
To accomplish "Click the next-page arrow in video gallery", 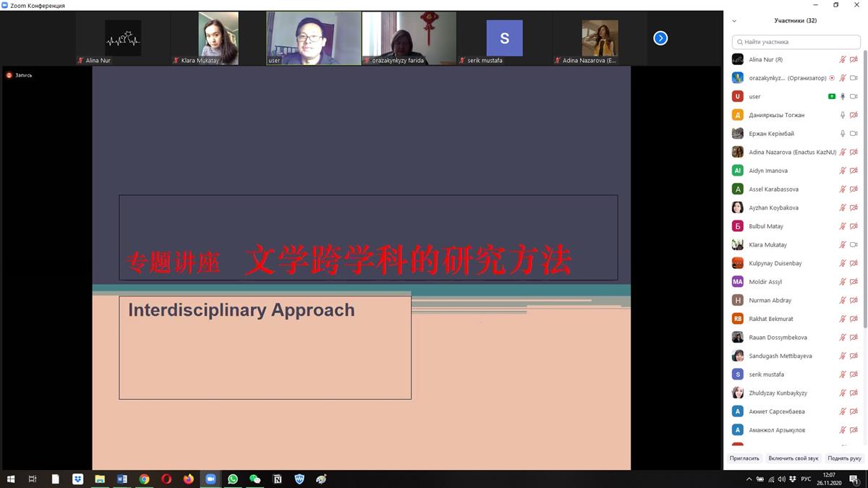I will click(660, 38).
